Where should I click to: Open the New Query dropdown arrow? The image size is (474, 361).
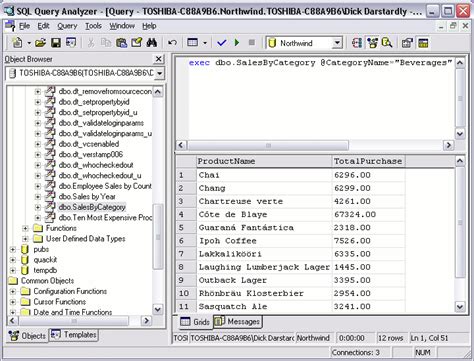[x=29, y=43]
